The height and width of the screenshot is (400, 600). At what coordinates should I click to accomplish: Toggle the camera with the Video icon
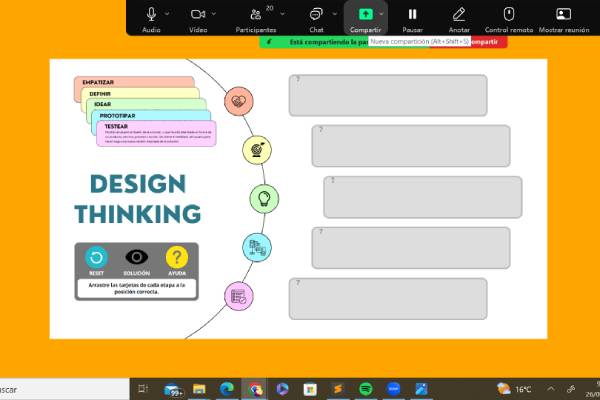(x=198, y=14)
